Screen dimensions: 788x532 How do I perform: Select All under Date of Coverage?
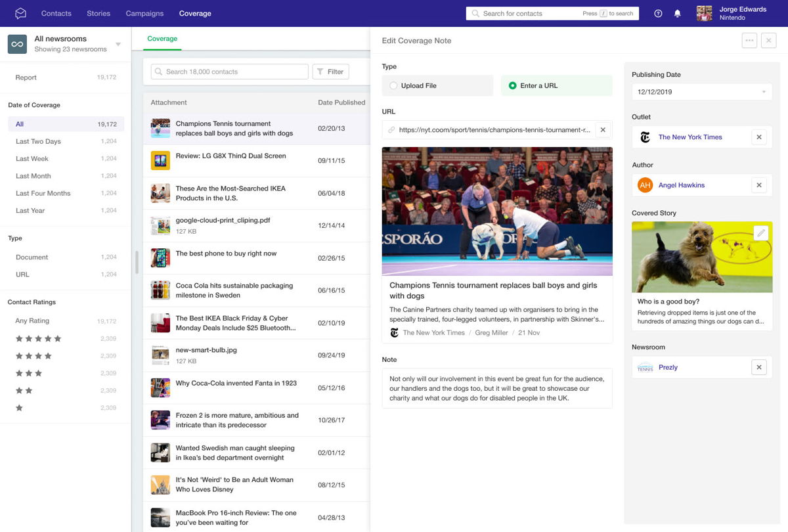(x=66, y=124)
